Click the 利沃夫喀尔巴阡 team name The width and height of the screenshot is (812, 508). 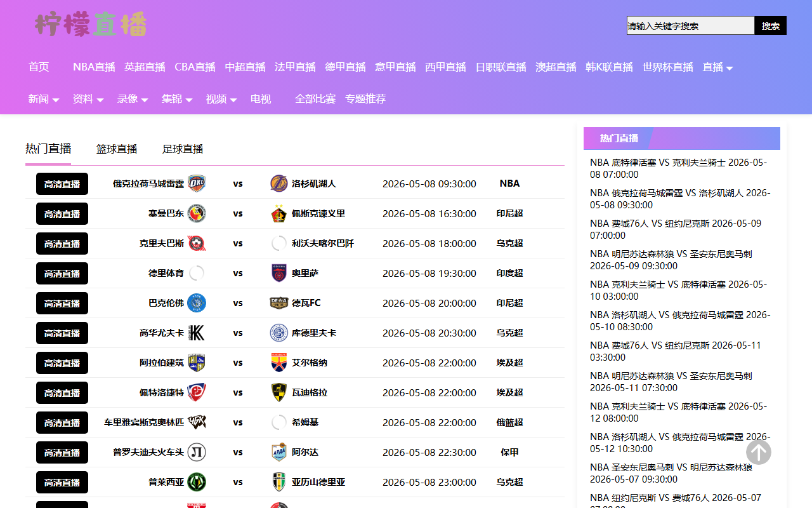click(x=323, y=243)
